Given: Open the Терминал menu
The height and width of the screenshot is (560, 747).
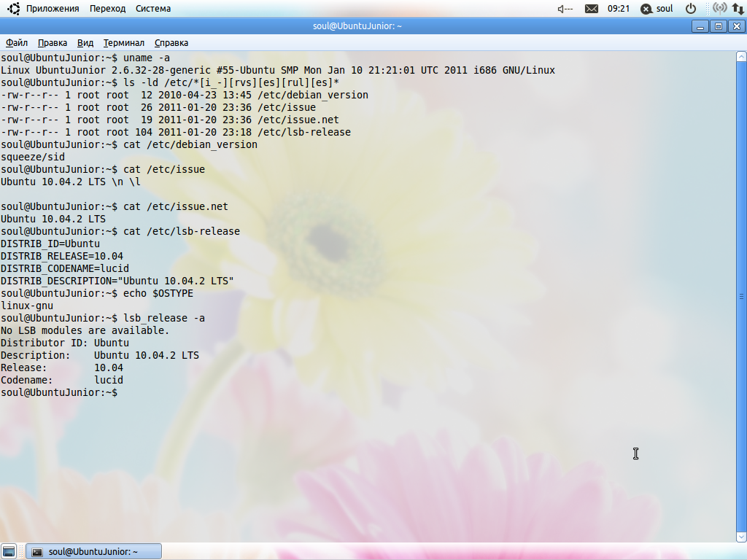Looking at the screenshot, I should coord(124,43).
